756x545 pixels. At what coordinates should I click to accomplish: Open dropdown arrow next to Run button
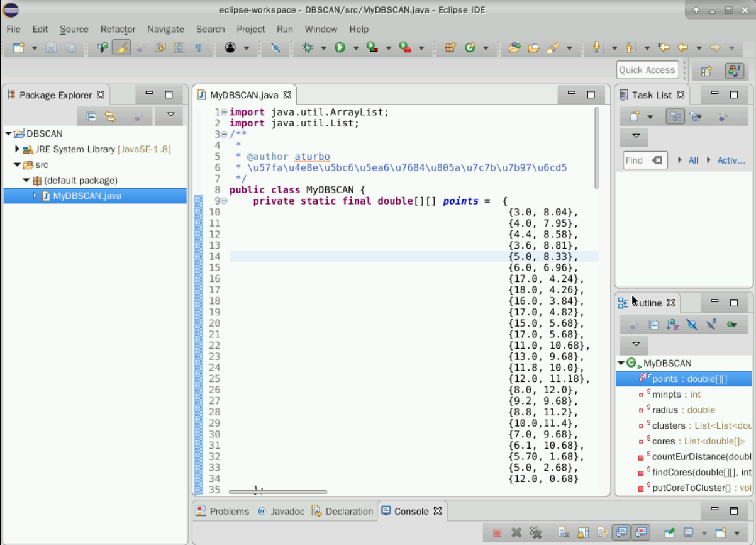pyautogui.click(x=355, y=48)
